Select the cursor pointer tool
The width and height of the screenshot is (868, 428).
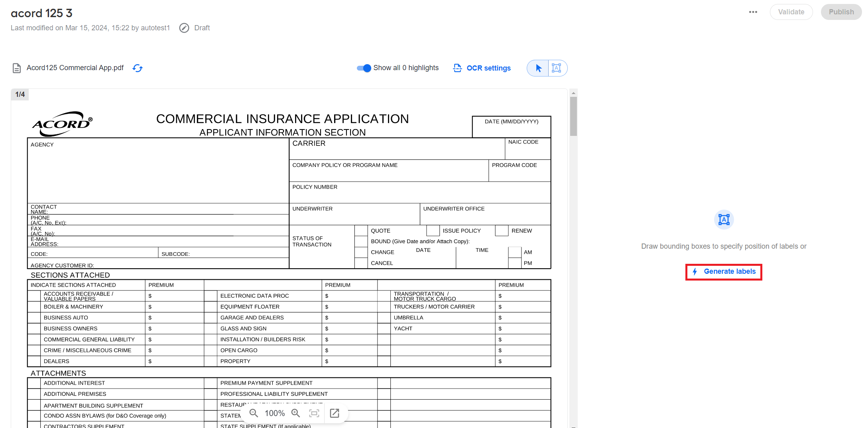(x=538, y=68)
